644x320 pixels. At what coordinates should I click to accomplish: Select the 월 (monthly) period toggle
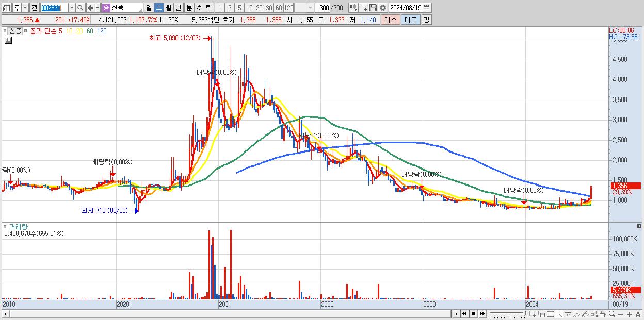pos(168,8)
